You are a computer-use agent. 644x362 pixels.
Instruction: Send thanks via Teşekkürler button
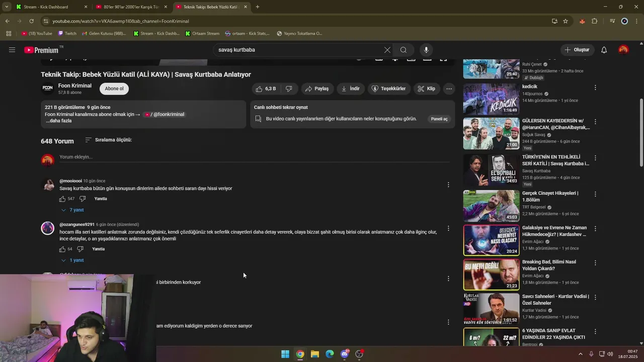pyautogui.click(x=388, y=88)
